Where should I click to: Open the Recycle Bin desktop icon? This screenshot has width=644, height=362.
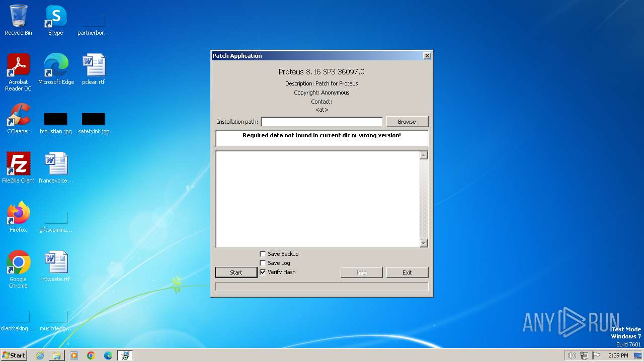click(x=18, y=20)
